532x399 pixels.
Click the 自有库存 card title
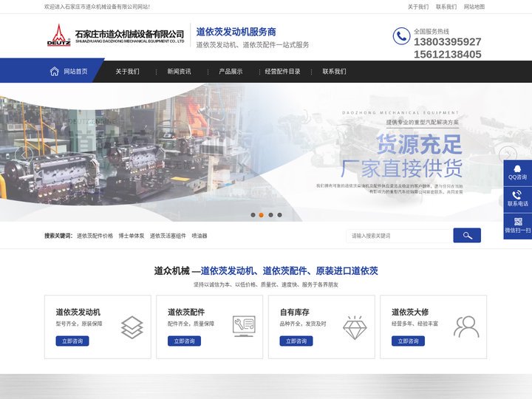tap(295, 312)
